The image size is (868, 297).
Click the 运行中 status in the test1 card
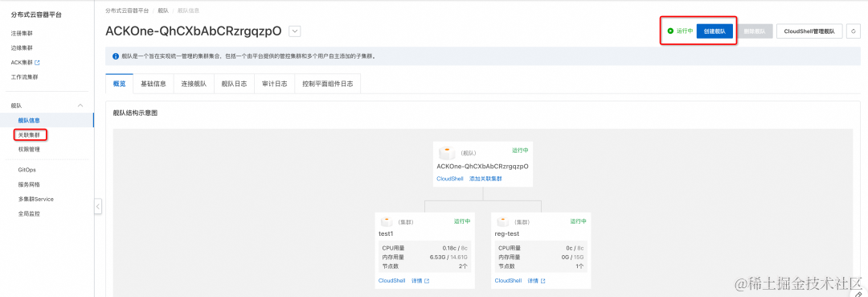click(x=462, y=221)
